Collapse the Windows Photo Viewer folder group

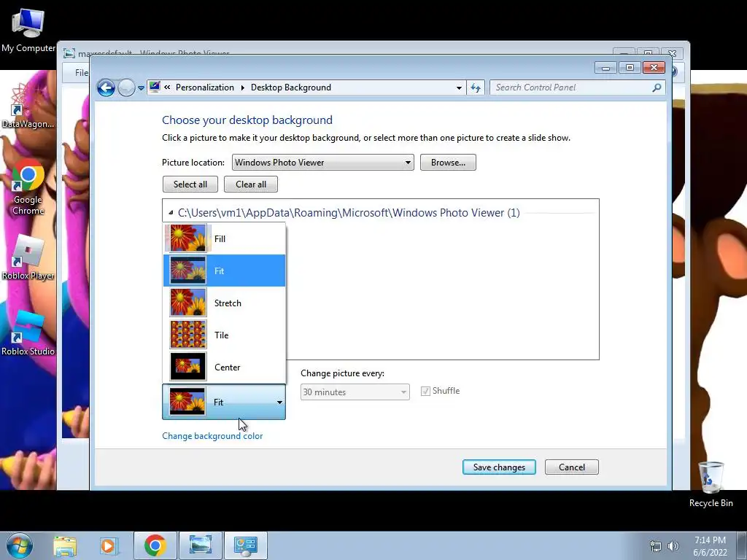click(171, 213)
